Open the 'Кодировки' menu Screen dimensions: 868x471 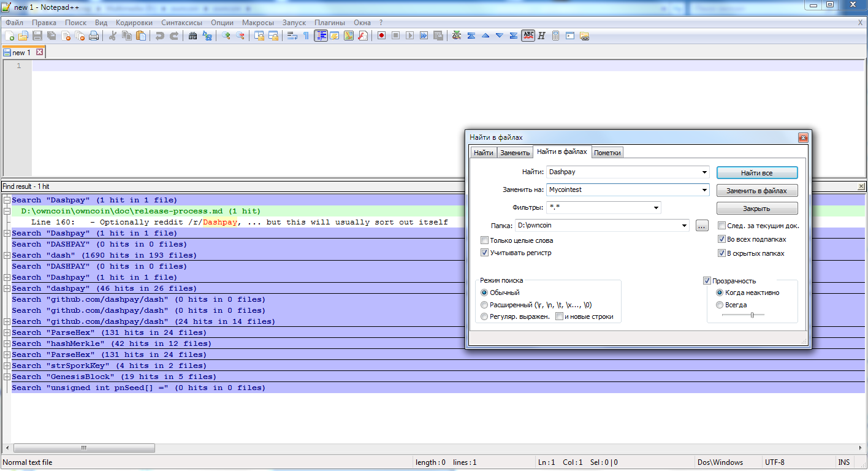tap(134, 23)
